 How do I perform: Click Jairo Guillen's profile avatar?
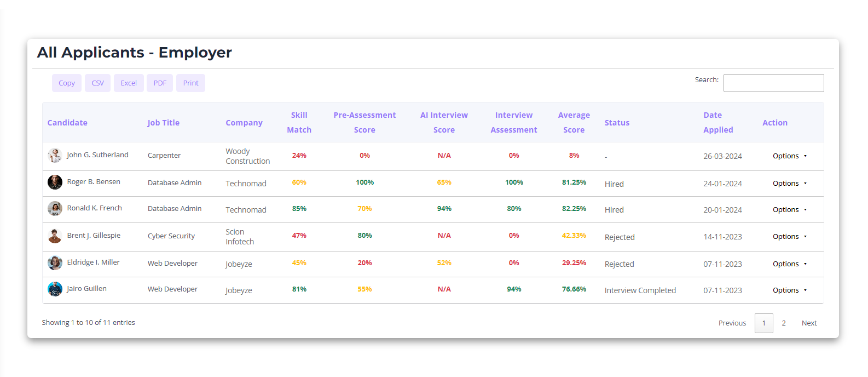pos(55,289)
